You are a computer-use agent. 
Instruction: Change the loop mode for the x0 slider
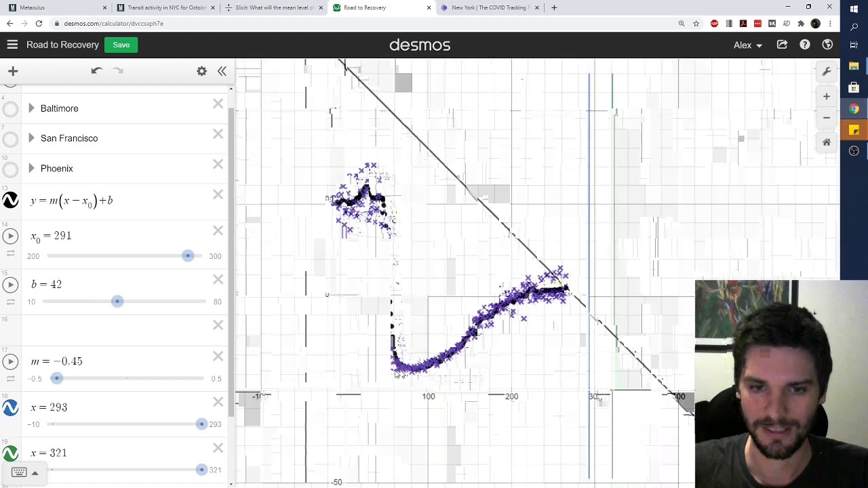coord(10,253)
